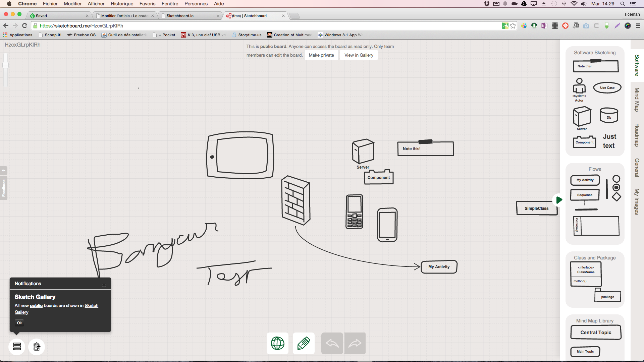The height and width of the screenshot is (362, 644).
Task: Select the feature phone shape on canvas
Action: (x=354, y=212)
